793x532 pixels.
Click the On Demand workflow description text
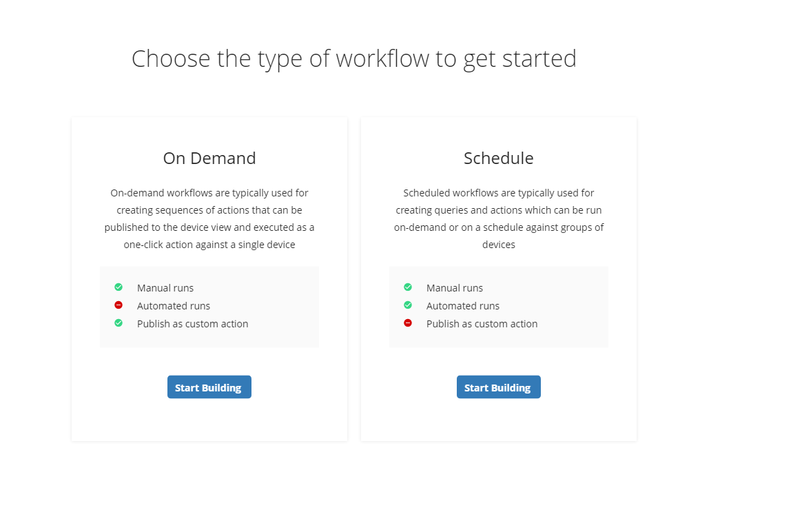(209, 218)
